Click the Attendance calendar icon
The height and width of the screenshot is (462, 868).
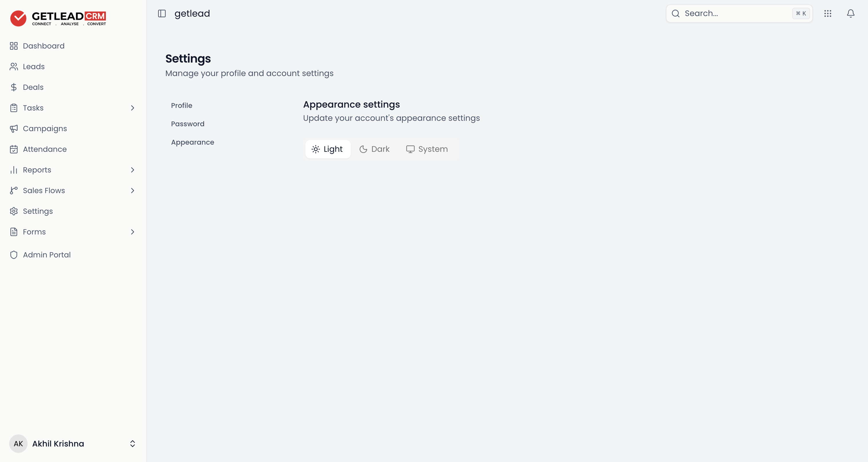[13, 149]
